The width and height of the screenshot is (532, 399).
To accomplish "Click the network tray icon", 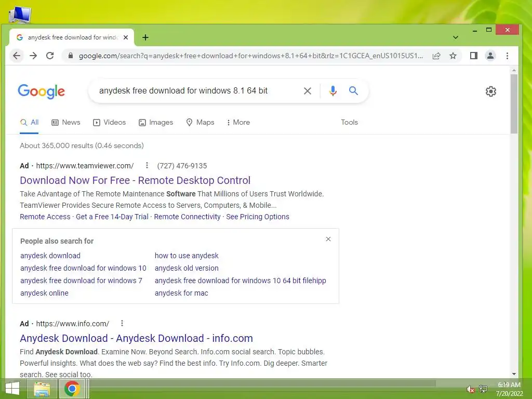I will (483, 389).
